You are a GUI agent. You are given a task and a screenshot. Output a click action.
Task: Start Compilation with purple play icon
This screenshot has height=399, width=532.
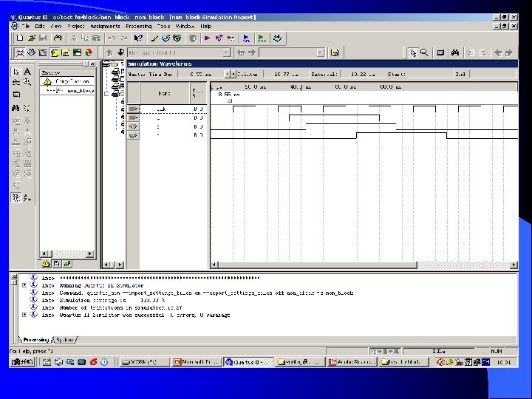coord(207,38)
